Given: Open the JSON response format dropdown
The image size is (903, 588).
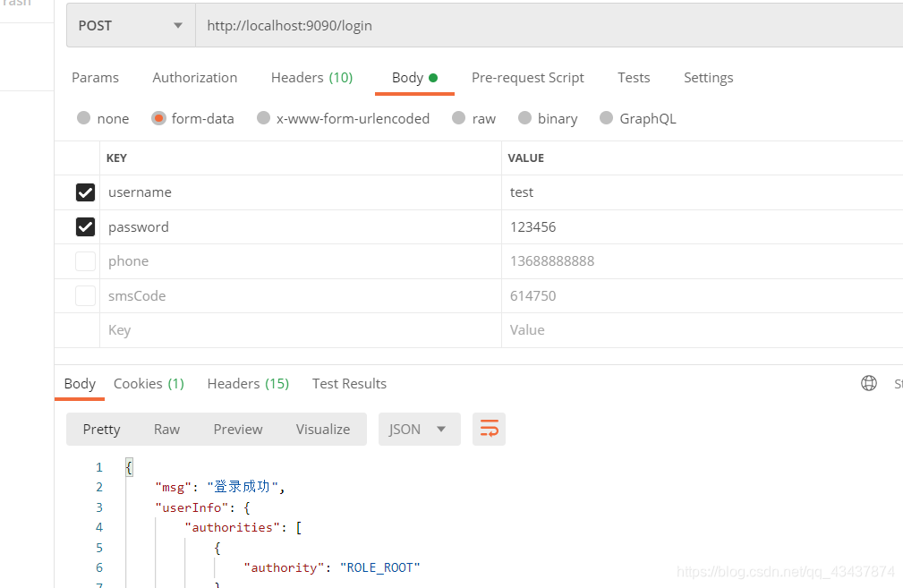Looking at the screenshot, I should point(419,429).
